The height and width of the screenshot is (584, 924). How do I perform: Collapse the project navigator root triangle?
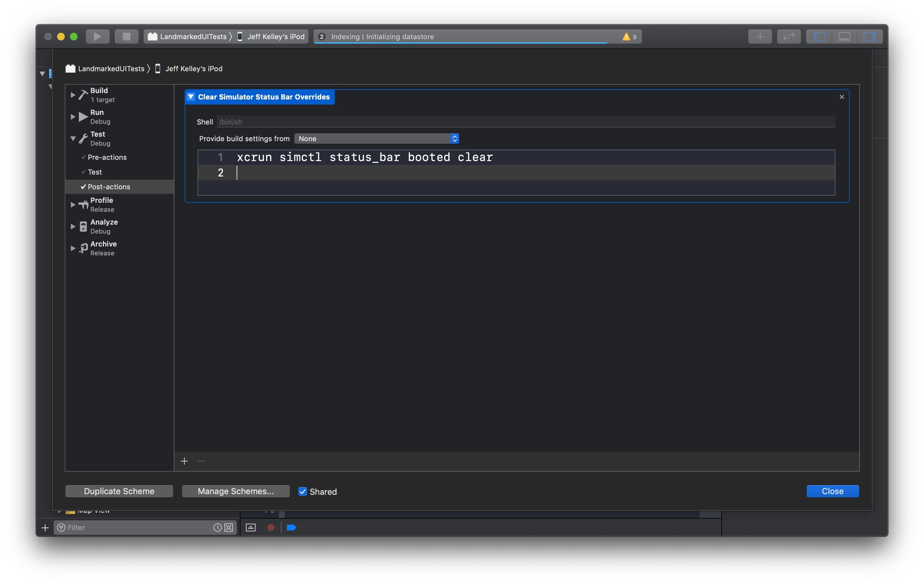point(42,73)
